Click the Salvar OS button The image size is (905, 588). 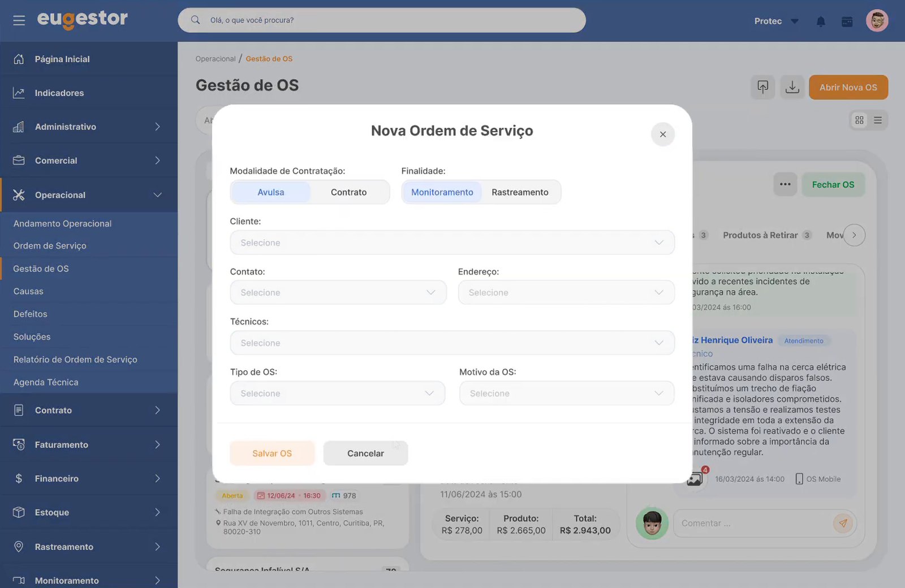tap(272, 453)
